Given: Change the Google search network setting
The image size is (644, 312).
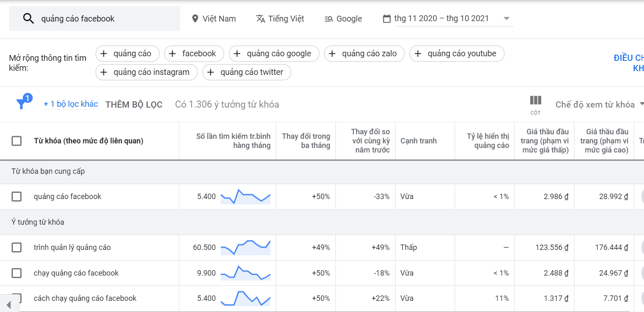Looking at the screenshot, I should pyautogui.click(x=343, y=19).
